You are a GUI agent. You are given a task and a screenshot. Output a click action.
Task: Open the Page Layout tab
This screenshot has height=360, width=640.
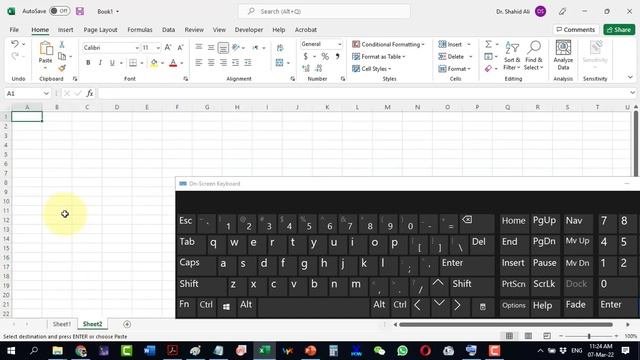[x=100, y=30]
